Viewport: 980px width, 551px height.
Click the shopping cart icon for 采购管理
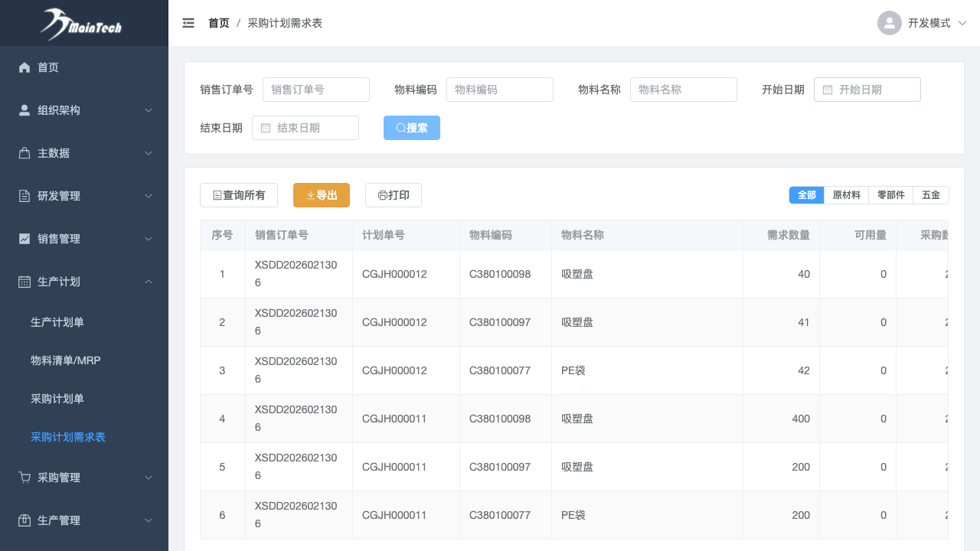24,478
